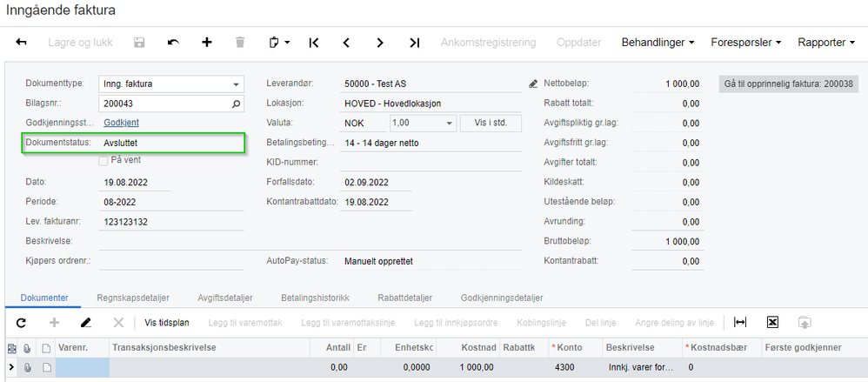Click the note icon in the row
The height and width of the screenshot is (382, 868).
[46, 367]
